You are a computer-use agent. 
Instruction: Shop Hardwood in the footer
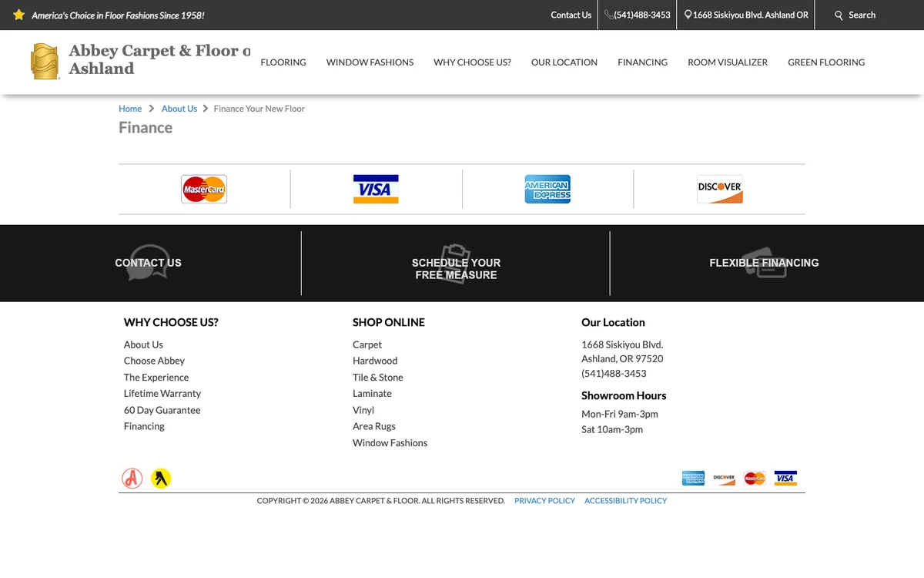click(375, 361)
